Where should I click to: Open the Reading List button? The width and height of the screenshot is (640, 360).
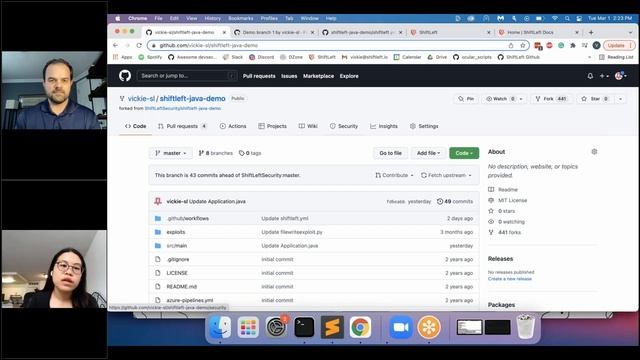coord(616,57)
